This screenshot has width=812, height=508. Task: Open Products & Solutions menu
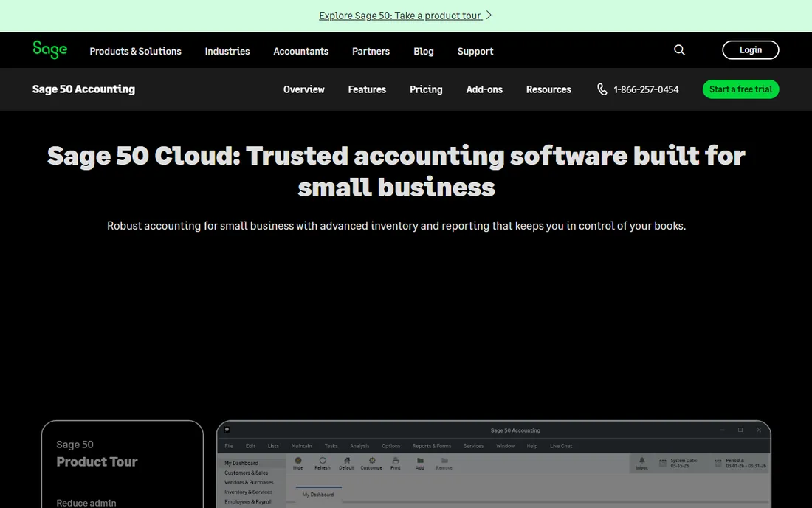tap(135, 51)
